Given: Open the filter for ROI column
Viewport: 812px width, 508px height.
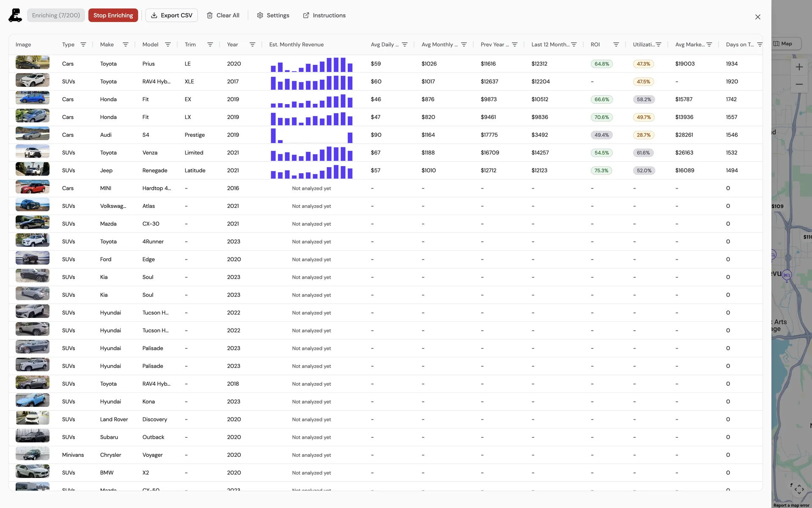Looking at the screenshot, I should [x=616, y=44].
